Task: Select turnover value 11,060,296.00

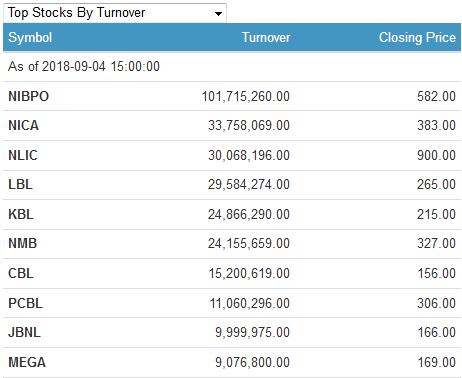Action: (x=250, y=303)
